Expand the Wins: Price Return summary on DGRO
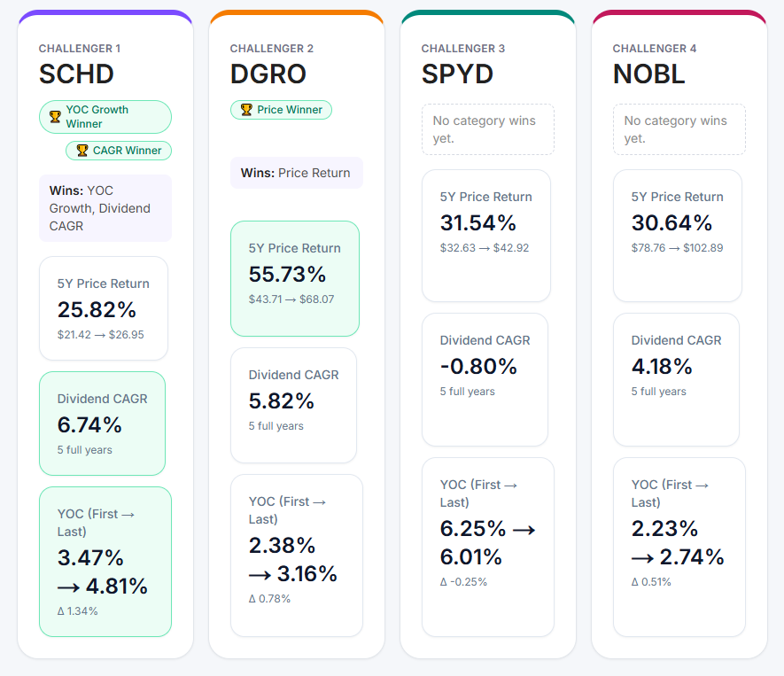Viewport: 784px width, 676px height. [296, 173]
